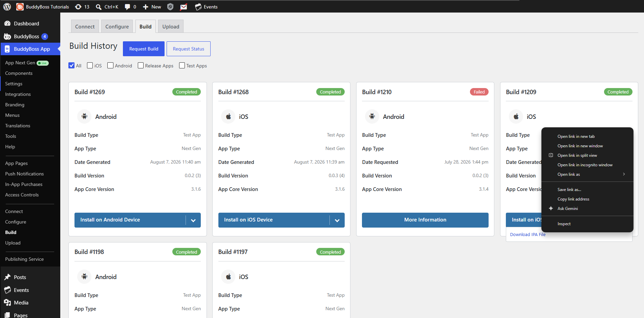Tick the Test Apps checkbox
The image size is (644, 318).
point(182,65)
